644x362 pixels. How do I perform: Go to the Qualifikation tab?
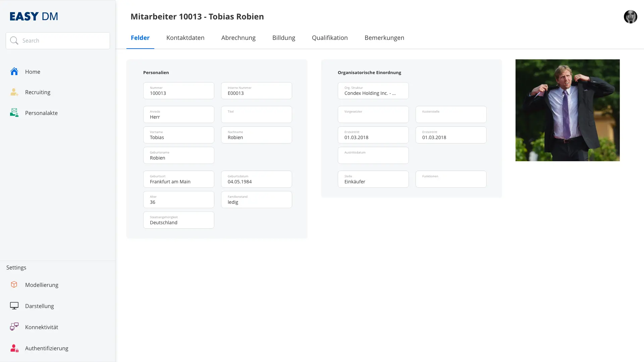(x=330, y=38)
